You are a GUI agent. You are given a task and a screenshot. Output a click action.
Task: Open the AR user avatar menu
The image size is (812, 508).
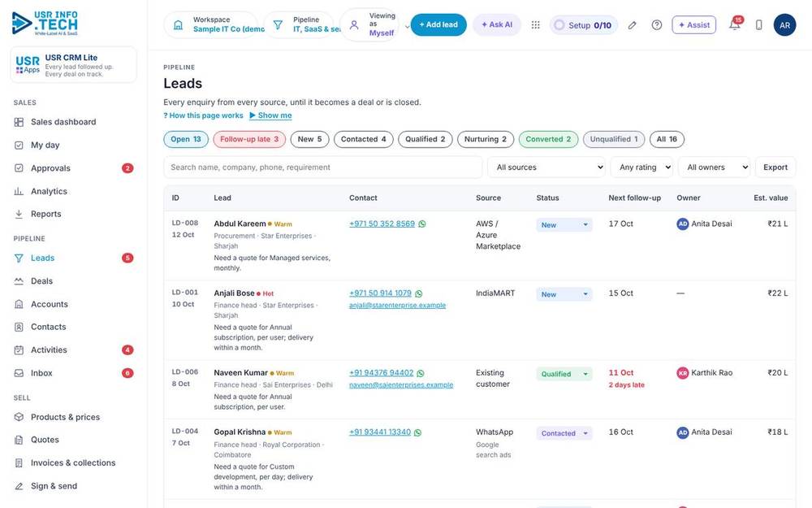[x=784, y=25]
